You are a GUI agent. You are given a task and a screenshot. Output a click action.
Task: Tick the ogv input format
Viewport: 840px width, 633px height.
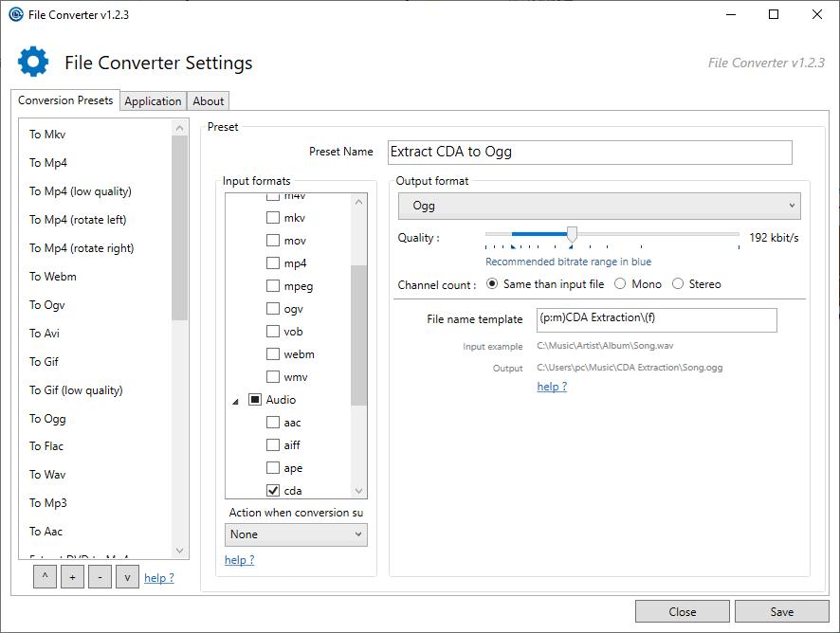point(273,309)
